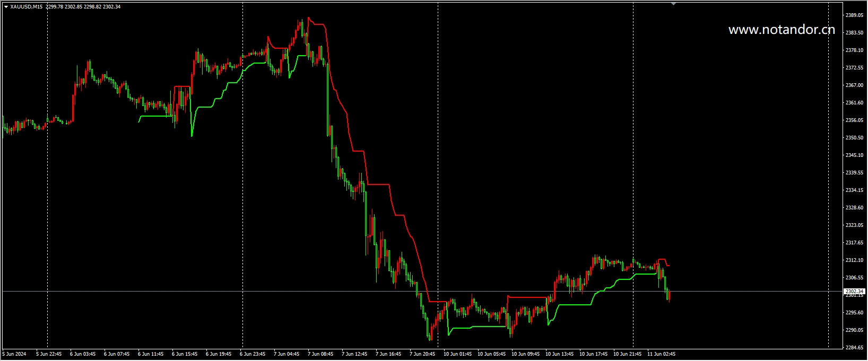Click time axis label 6 Jun 23:45
Viewport: 868px width, 361px height.
click(x=253, y=354)
